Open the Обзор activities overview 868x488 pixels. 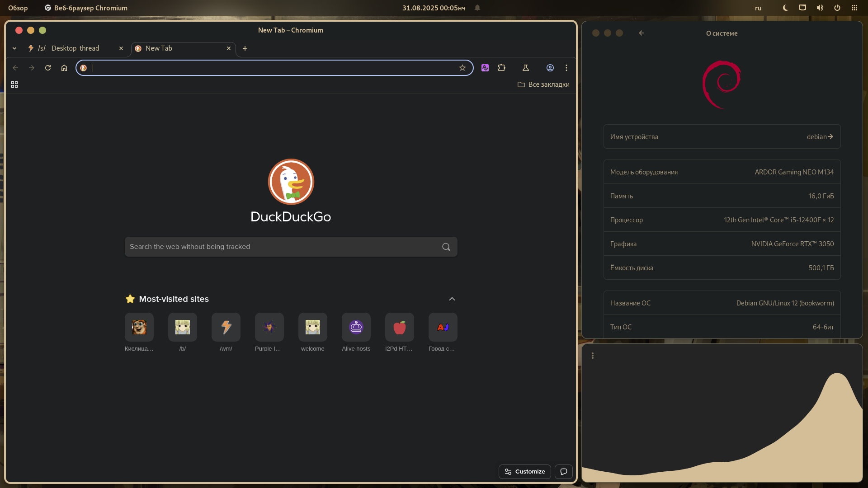click(x=18, y=8)
